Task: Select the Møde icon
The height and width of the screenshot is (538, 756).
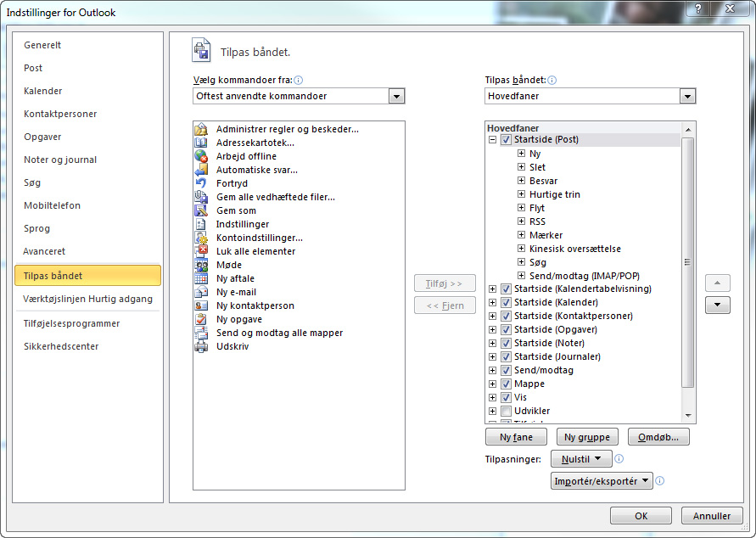Action: coord(201,265)
